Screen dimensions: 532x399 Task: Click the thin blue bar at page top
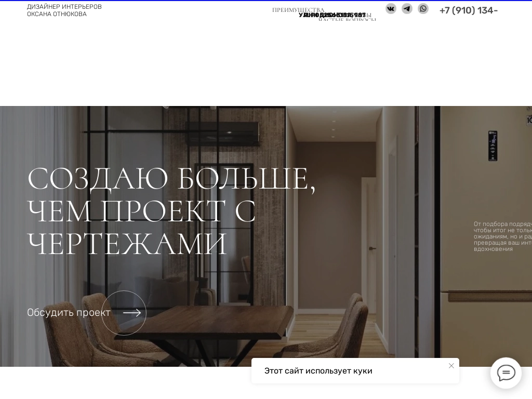266,1
